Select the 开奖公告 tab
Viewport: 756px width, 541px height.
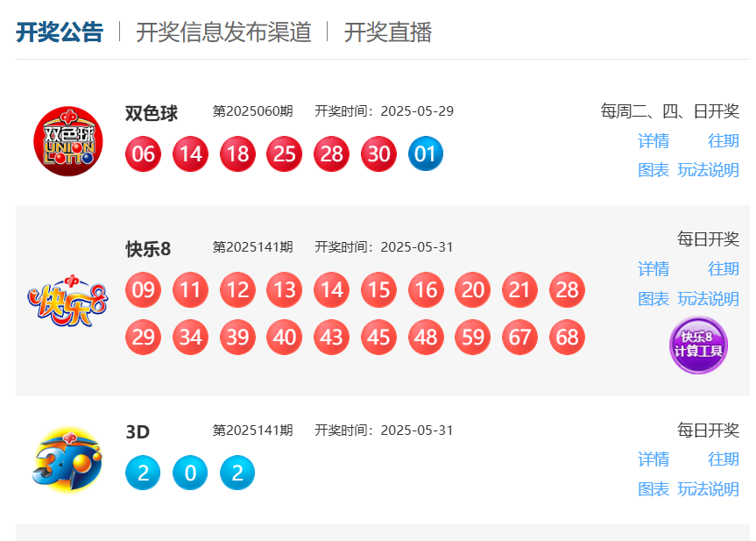pyautogui.click(x=60, y=32)
